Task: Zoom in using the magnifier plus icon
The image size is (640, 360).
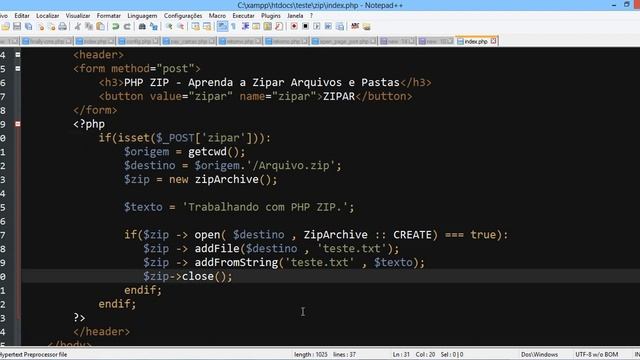Action: tap(169, 27)
